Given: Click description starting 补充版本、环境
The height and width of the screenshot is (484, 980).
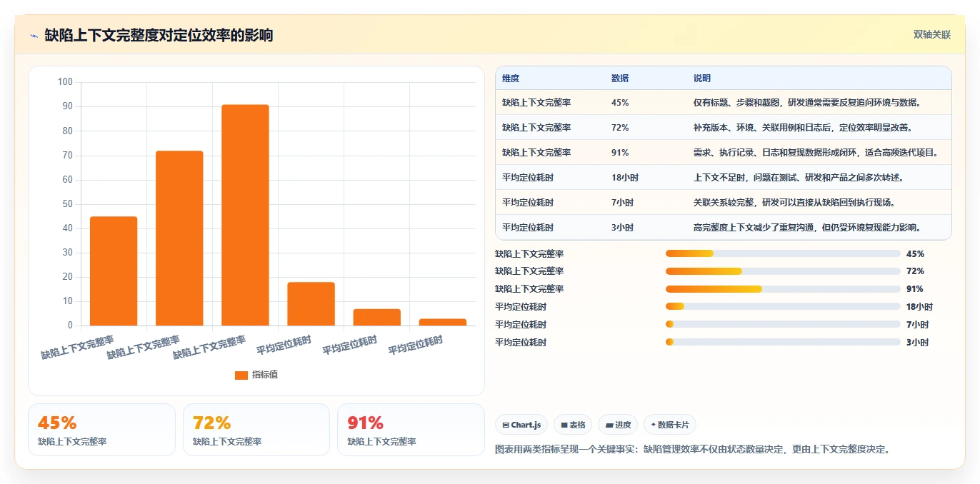Looking at the screenshot, I should 804,128.
